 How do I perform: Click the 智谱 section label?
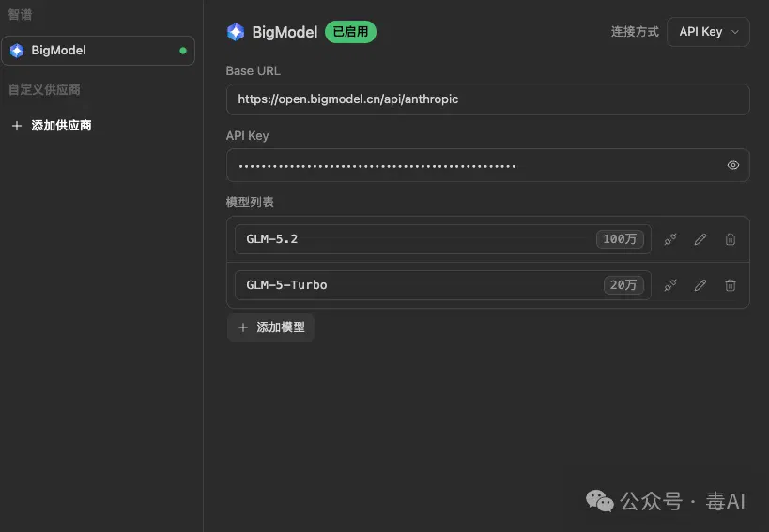click(20, 15)
